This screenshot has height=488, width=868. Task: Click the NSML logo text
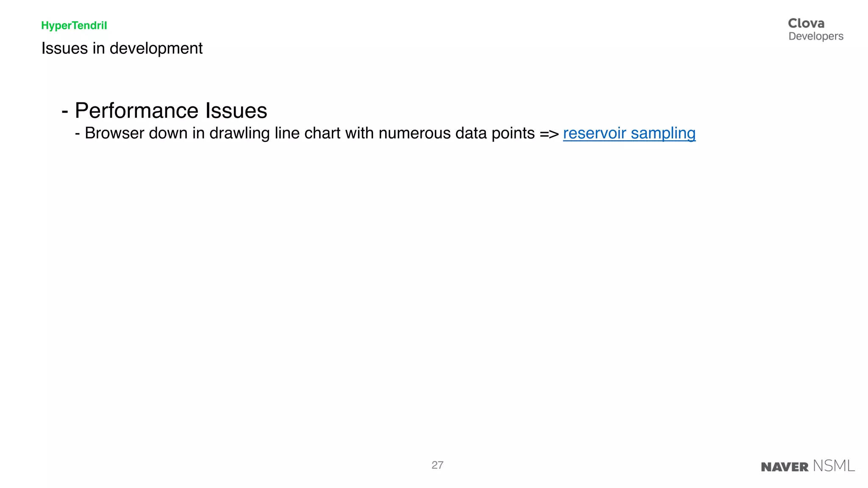[x=834, y=466]
